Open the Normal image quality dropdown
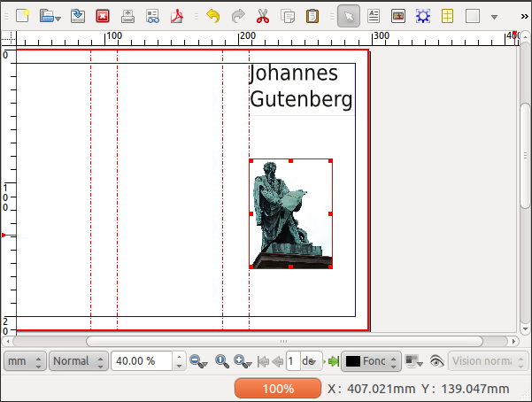532x402 pixels. pos(78,361)
